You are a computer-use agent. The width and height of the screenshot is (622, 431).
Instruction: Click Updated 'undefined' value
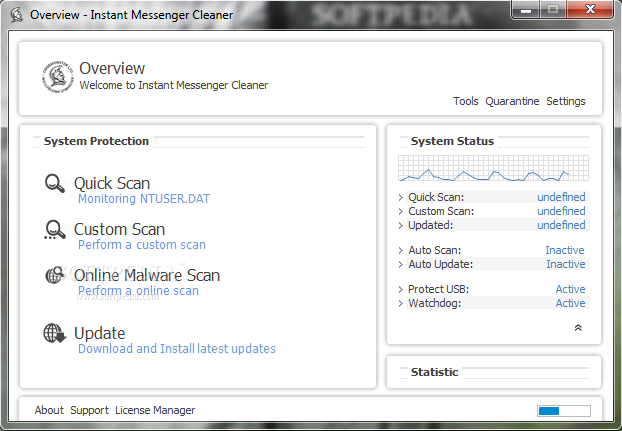(561, 225)
